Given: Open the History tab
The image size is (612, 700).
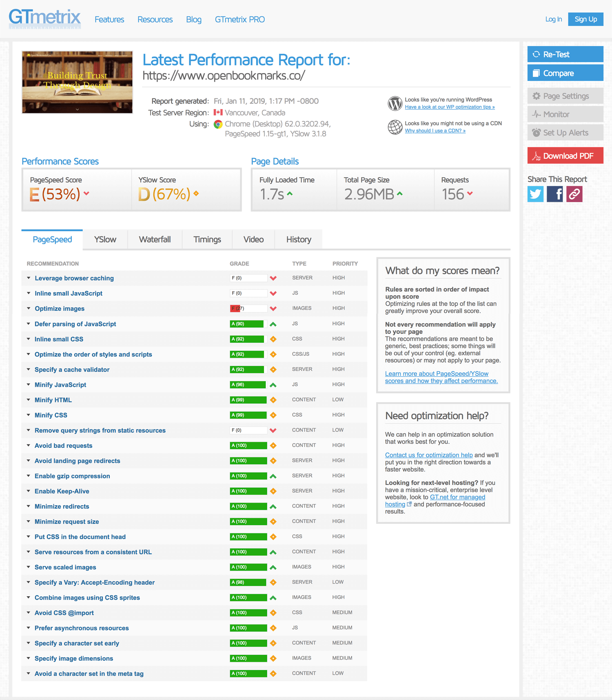Looking at the screenshot, I should pos(299,240).
